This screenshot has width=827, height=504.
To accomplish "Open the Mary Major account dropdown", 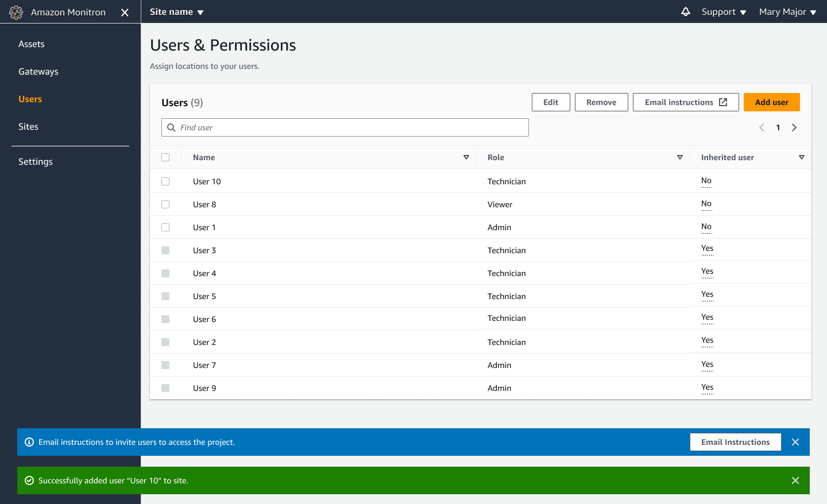I will pyautogui.click(x=787, y=11).
